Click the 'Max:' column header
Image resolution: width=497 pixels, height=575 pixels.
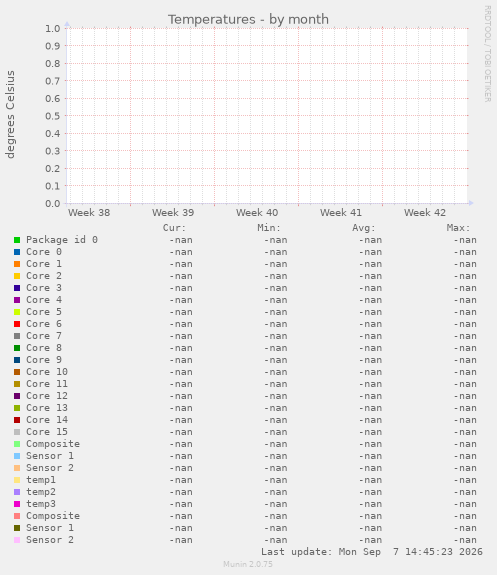pos(458,228)
